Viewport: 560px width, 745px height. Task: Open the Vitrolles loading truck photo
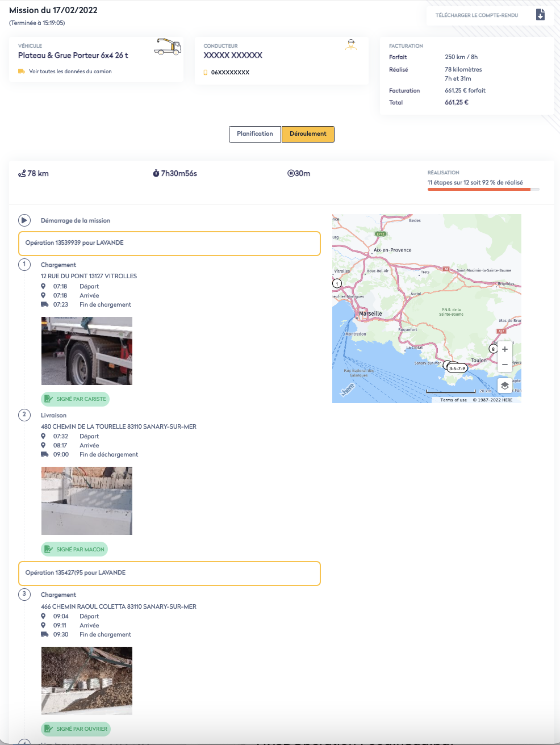pos(87,351)
